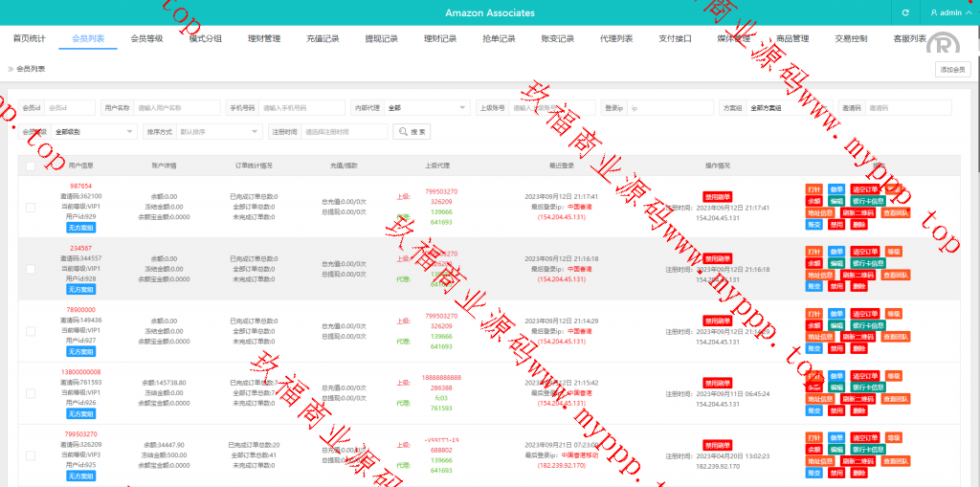
Task: Switch to the 充值记录 tab
Action: [x=323, y=39]
